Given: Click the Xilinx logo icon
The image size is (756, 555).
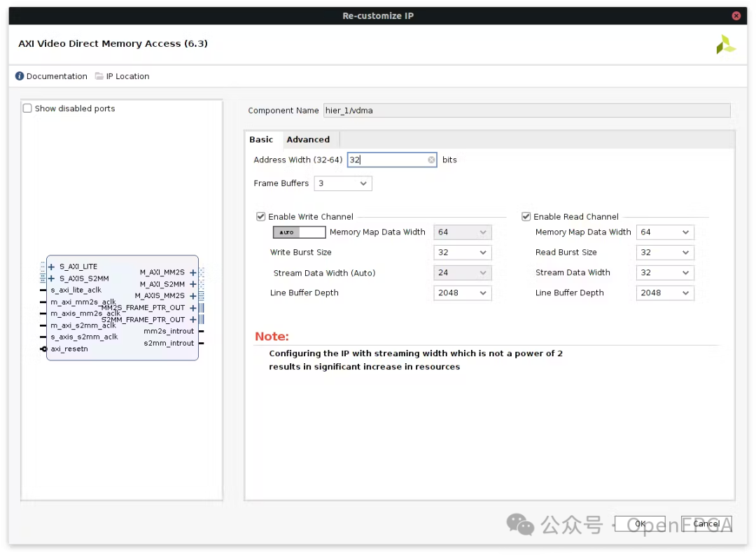Looking at the screenshot, I should (x=725, y=45).
